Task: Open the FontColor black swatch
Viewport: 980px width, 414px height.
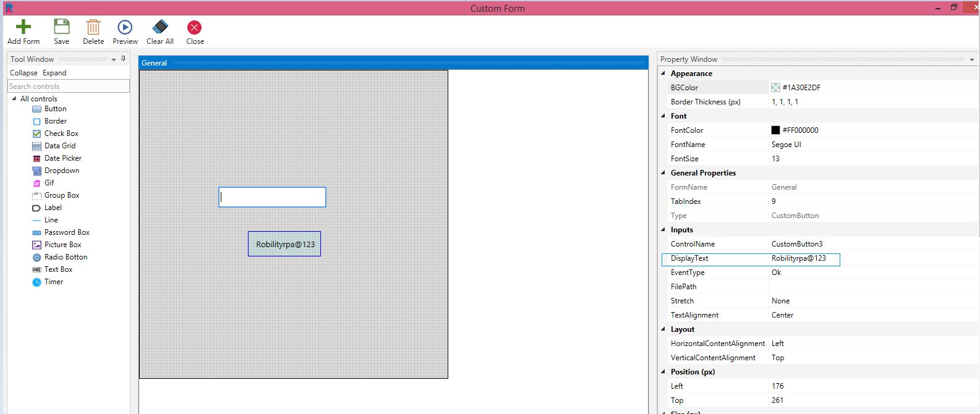Action: tap(775, 130)
